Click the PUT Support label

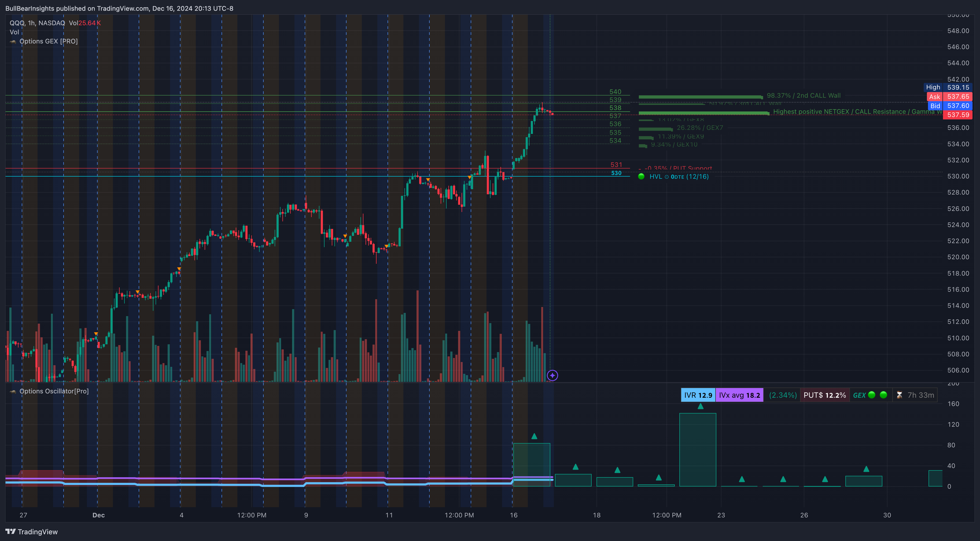pos(678,168)
